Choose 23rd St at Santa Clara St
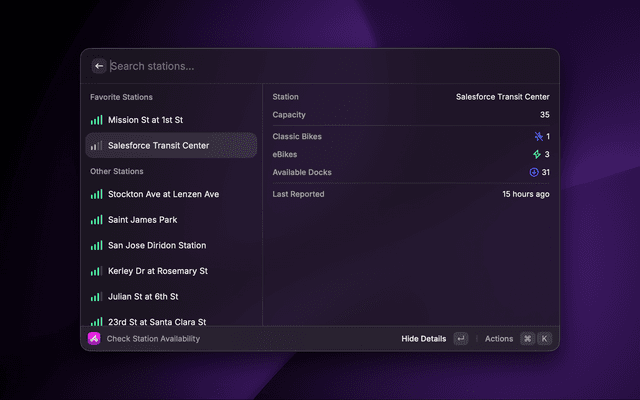The height and width of the screenshot is (400, 640). click(157, 321)
